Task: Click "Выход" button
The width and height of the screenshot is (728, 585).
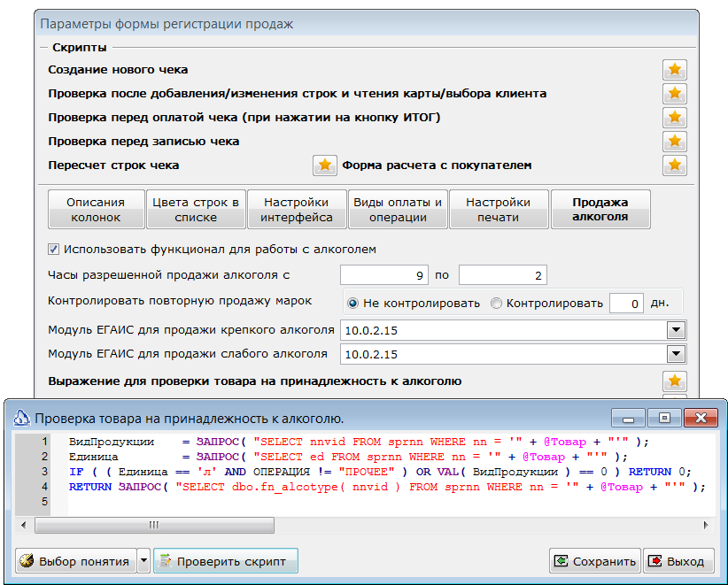Action: 678,561
